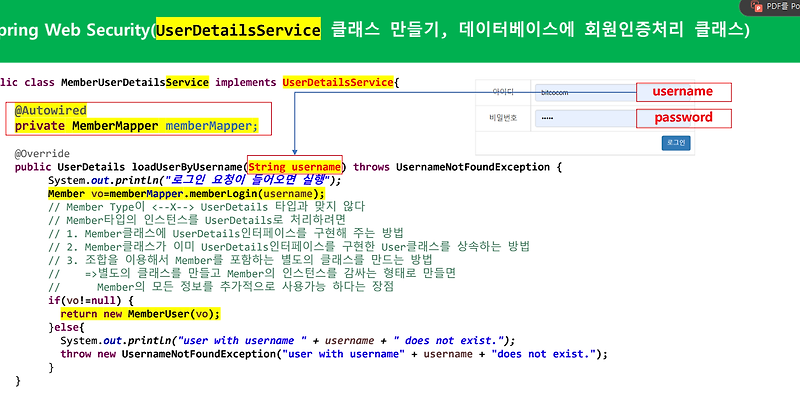
Task: Click the 비밀번호 masked password field
Action: click(586, 118)
